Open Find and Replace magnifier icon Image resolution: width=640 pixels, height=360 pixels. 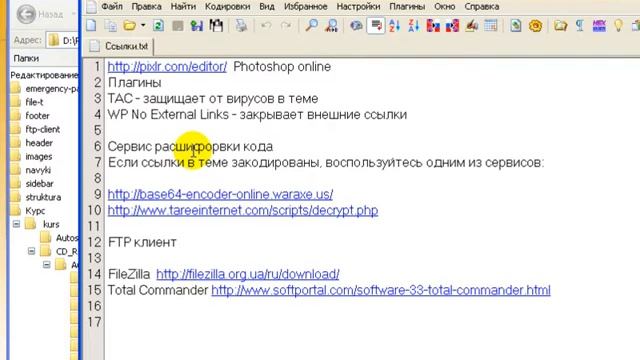pyautogui.click(x=331, y=26)
